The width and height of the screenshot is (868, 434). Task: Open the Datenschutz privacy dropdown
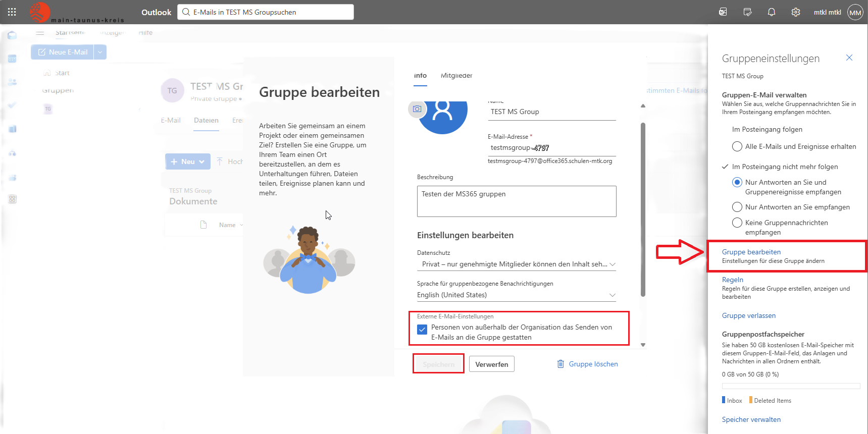point(517,264)
